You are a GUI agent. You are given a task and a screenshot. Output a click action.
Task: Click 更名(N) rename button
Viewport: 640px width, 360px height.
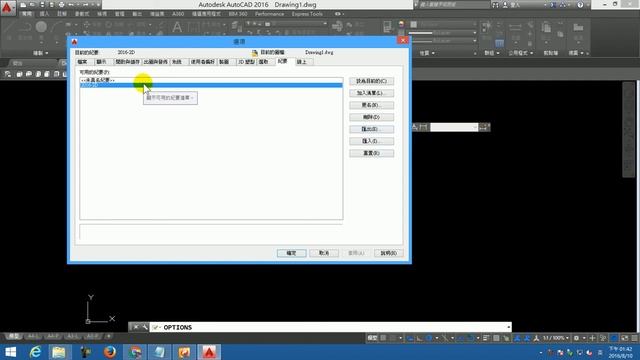[x=371, y=105]
